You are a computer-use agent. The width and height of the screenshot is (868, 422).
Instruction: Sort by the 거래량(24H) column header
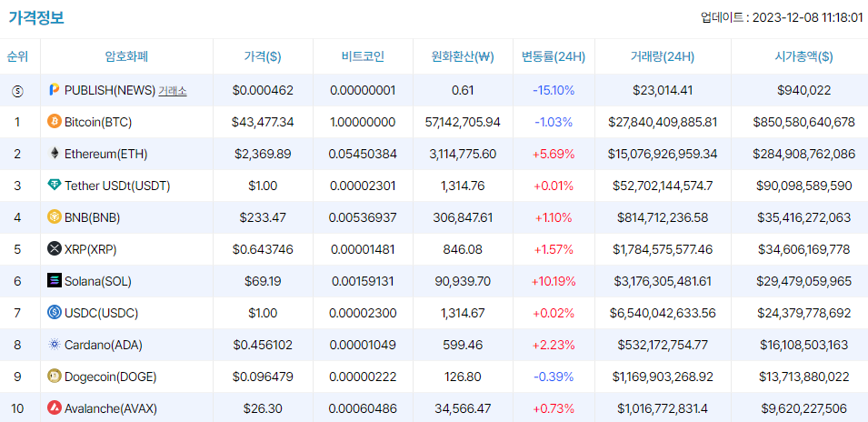click(x=662, y=56)
